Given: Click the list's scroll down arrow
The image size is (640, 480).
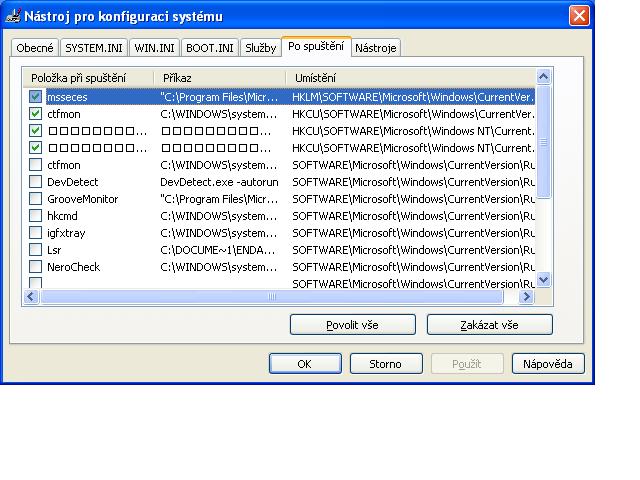Looking at the screenshot, I should 543,280.
